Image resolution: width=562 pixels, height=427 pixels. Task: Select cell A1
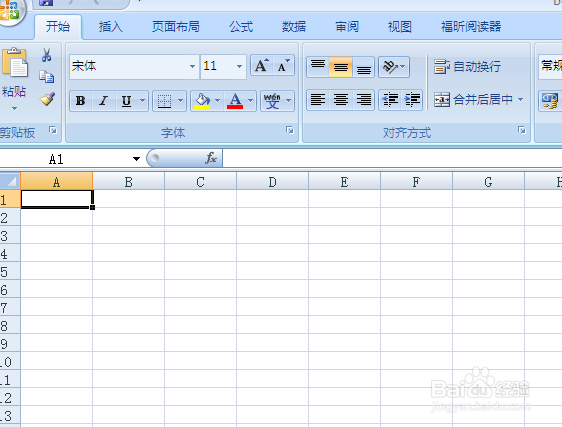point(57,199)
